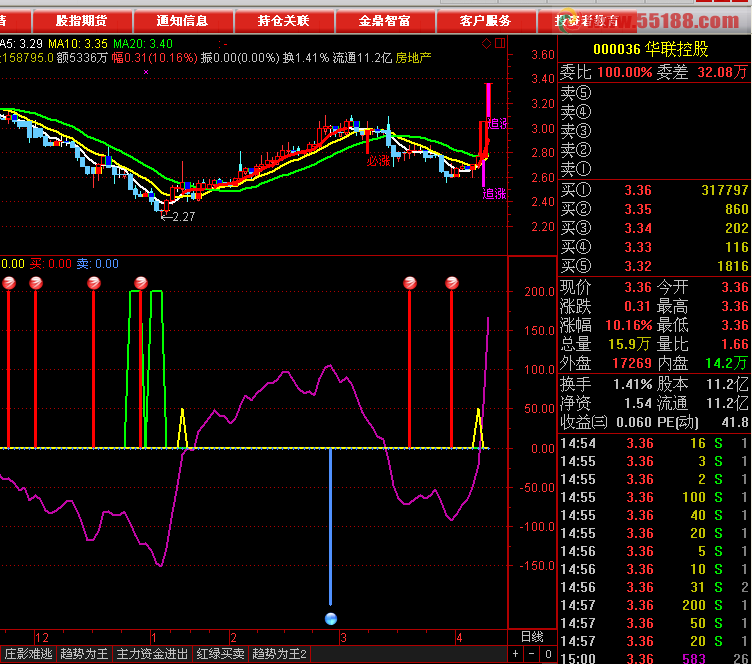The height and width of the screenshot is (664, 752).
Task: Click the 2.27 low price label
Action: tap(183, 217)
